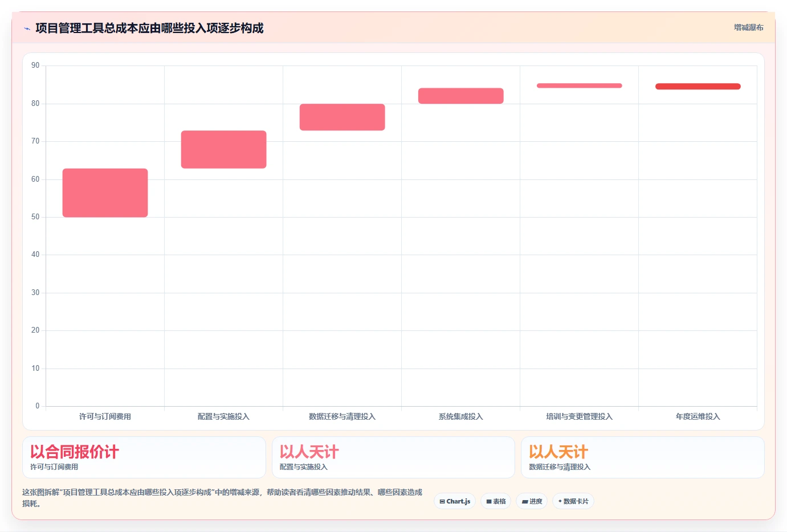Click the x-axis label 许可与订阅费用
The image size is (787, 532).
click(x=105, y=417)
